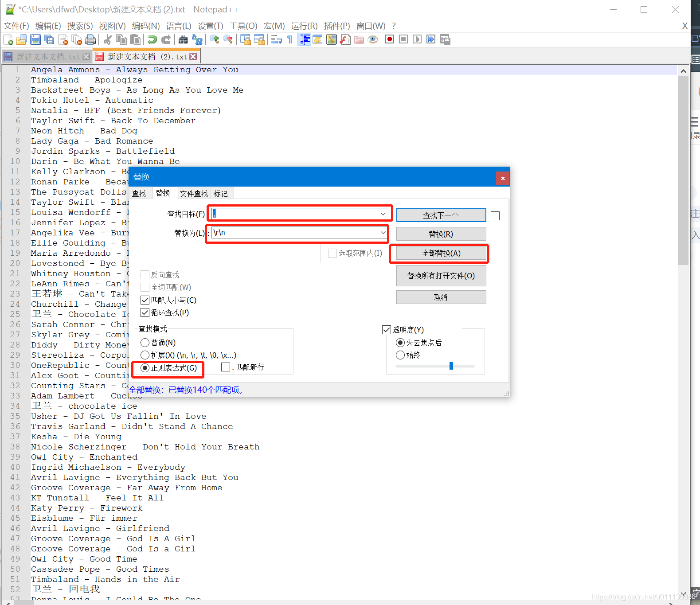Click the 替换所有打开文件(O) button
Image resolution: width=700 pixels, height=605 pixels.
click(441, 276)
